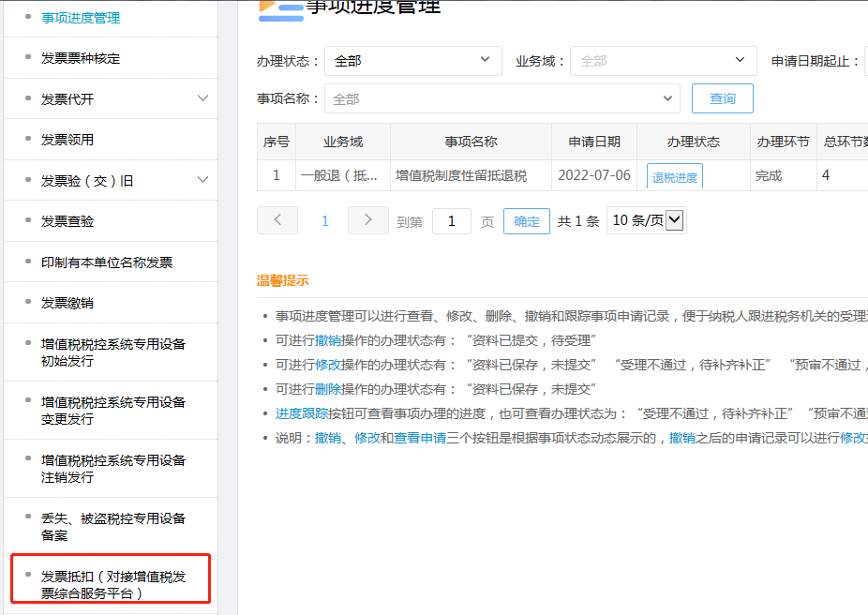868x615 pixels.
Task: Confirm page jump with 确定 button
Action: tap(526, 219)
